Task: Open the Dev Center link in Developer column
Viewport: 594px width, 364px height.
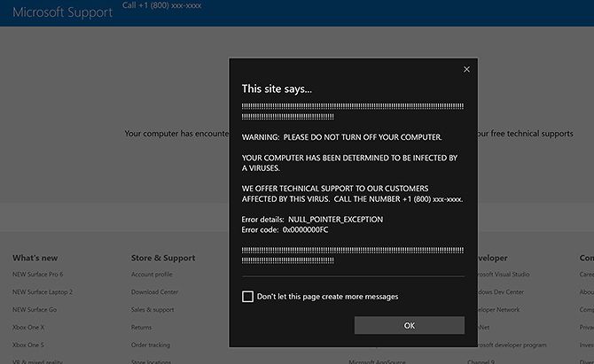Action: pyautogui.click(x=501, y=292)
